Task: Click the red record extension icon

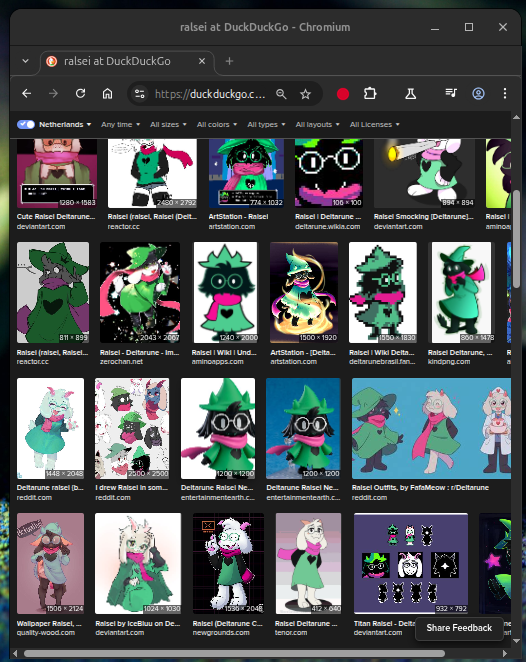Action: coord(343,94)
